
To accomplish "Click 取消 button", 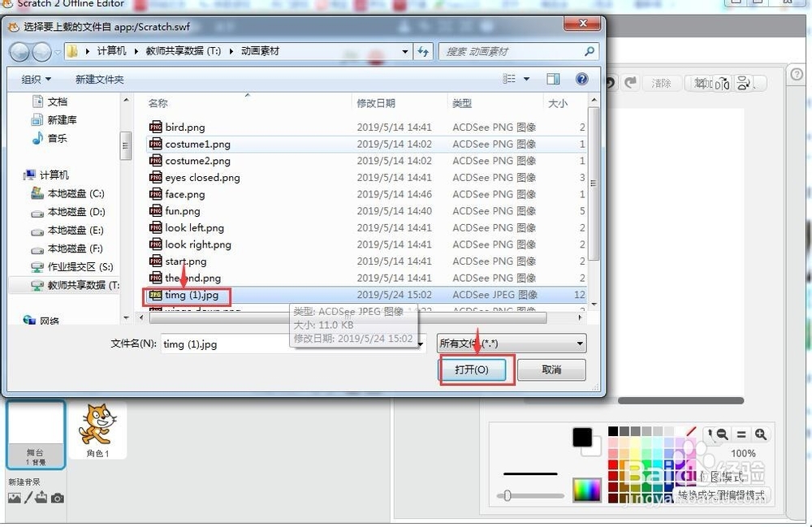I will (x=551, y=369).
